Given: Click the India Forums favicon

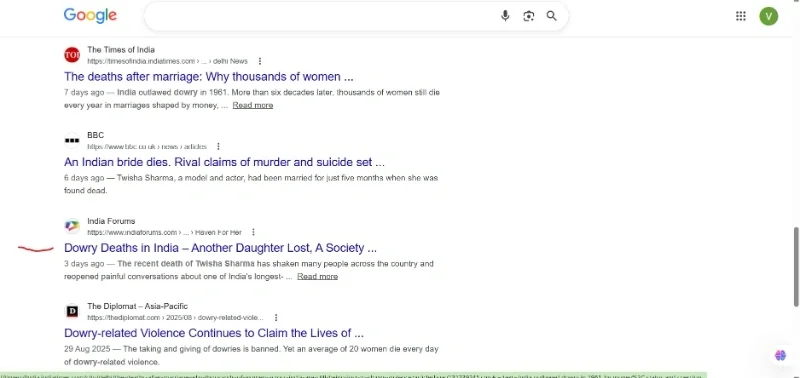Looking at the screenshot, I should (72, 226).
